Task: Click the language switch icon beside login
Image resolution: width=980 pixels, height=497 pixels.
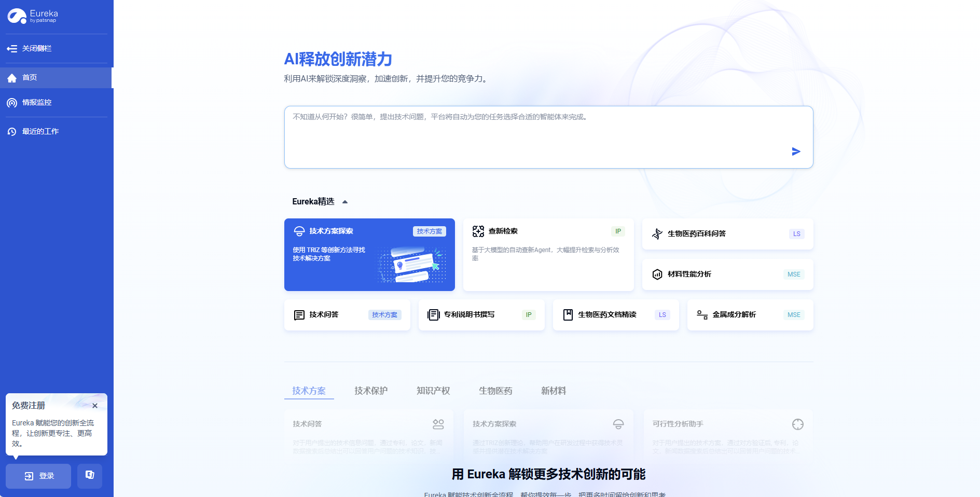Action: point(90,475)
